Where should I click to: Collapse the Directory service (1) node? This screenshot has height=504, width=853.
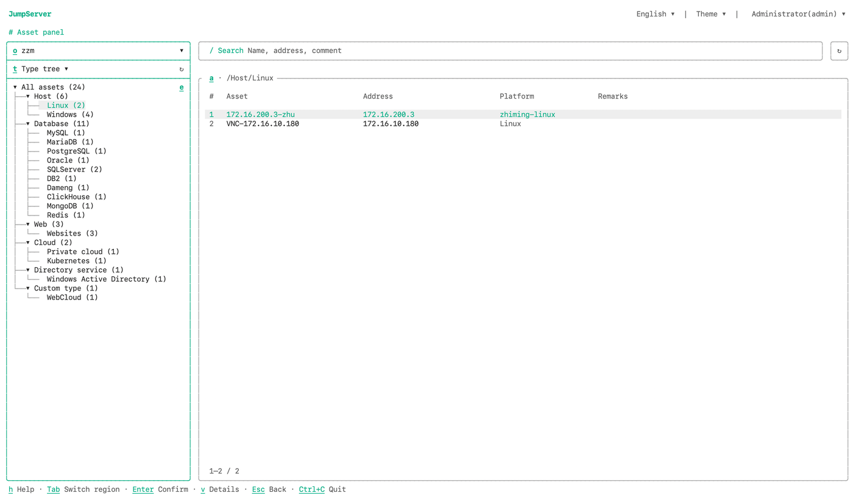point(28,270)
